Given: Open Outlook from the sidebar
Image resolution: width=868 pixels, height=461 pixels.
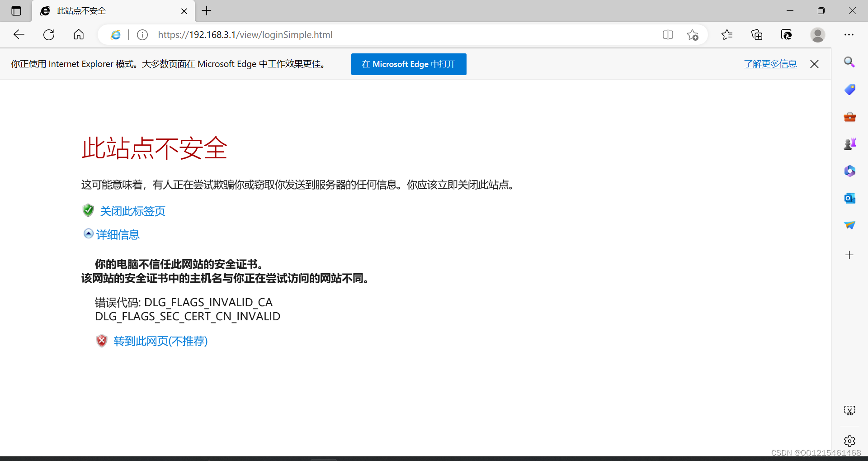Looking at the screenshot, I should 850,198.
